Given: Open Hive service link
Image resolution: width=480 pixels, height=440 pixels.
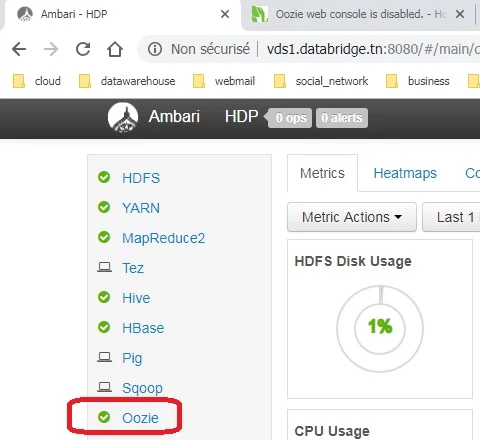Looking at the screenshot, I should (x=136, y=298).
